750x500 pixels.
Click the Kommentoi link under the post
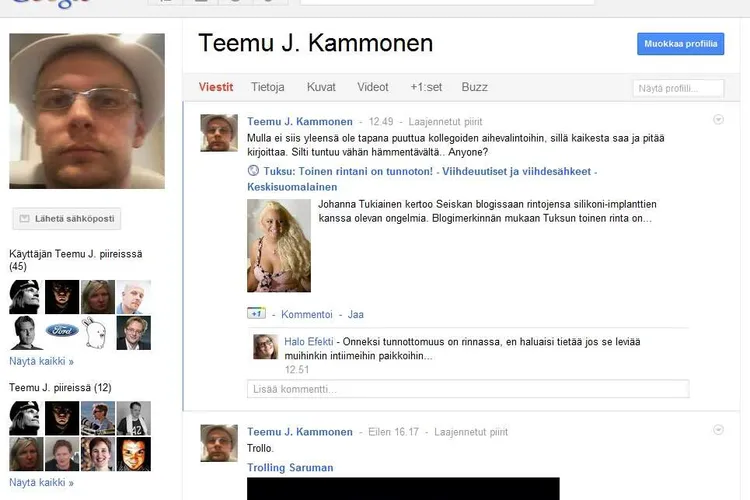(307, 314)
